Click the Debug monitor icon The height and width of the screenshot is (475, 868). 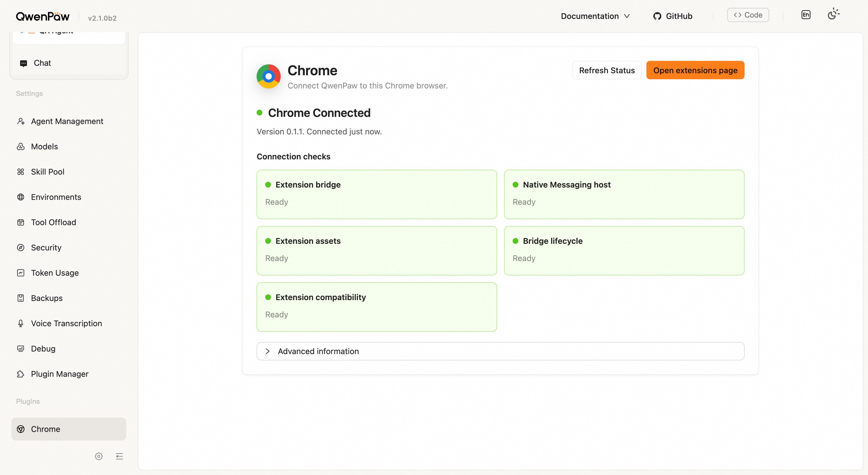[x=21, y=349]
